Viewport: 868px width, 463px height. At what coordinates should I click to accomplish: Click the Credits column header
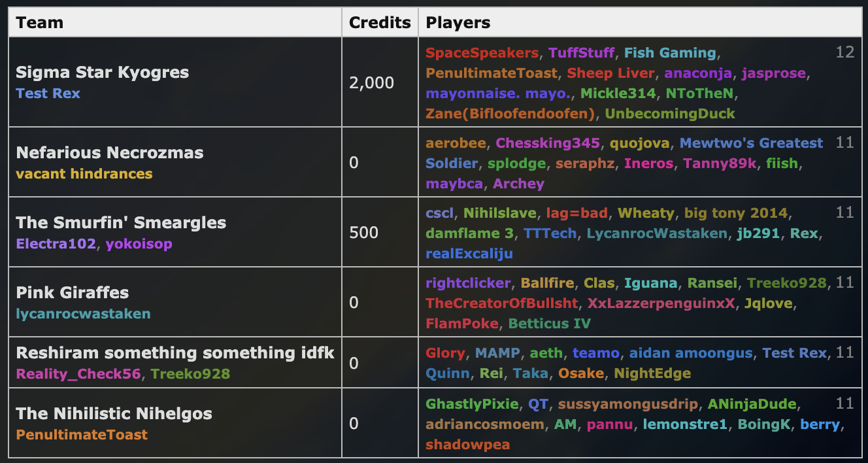[380, 23]
